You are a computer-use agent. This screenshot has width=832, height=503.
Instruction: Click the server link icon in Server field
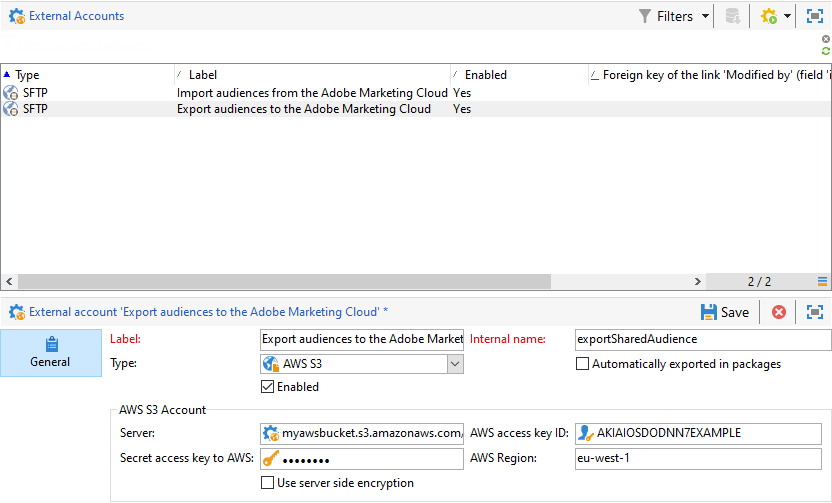tap(270, 433)
